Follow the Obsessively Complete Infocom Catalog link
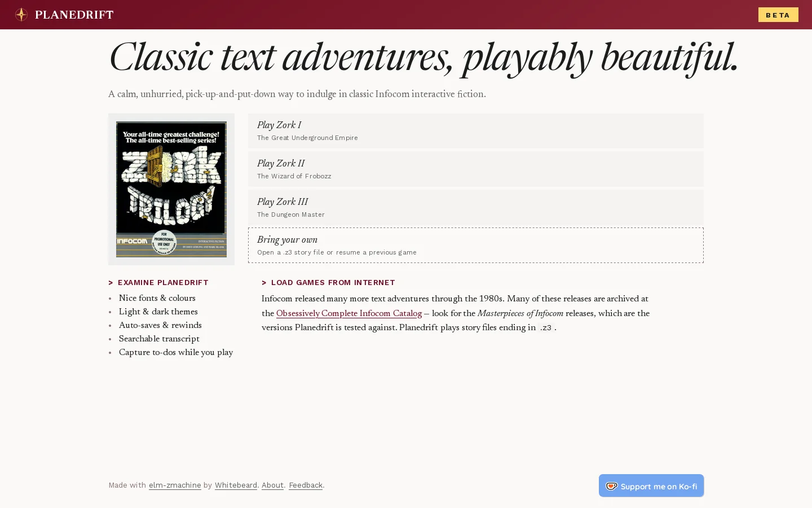 [x=349, y=313]
